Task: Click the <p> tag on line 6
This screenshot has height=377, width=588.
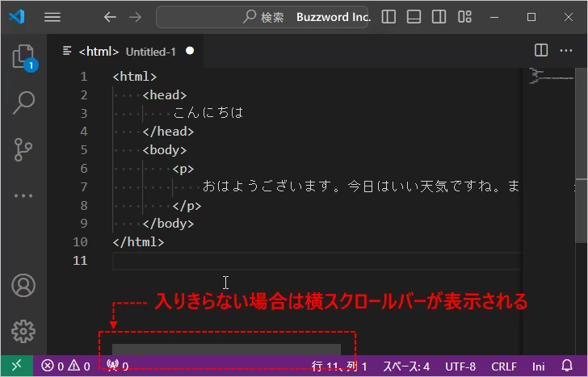Action: coord(183,169)
